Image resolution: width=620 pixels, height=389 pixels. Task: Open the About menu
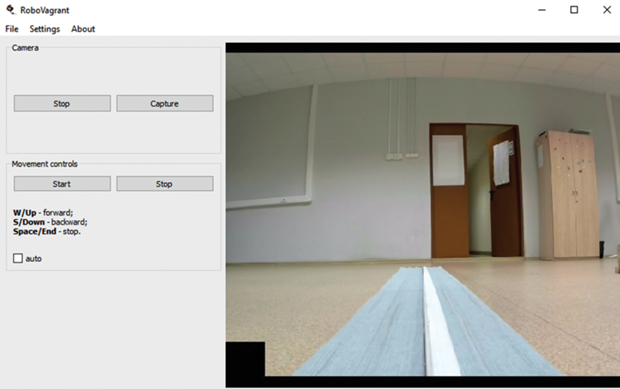tap(83, 29)
